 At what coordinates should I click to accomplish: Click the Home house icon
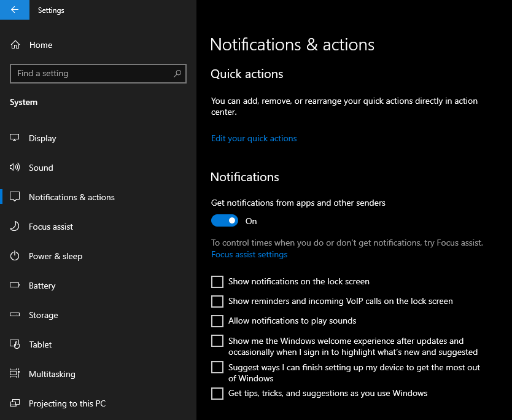15,45
